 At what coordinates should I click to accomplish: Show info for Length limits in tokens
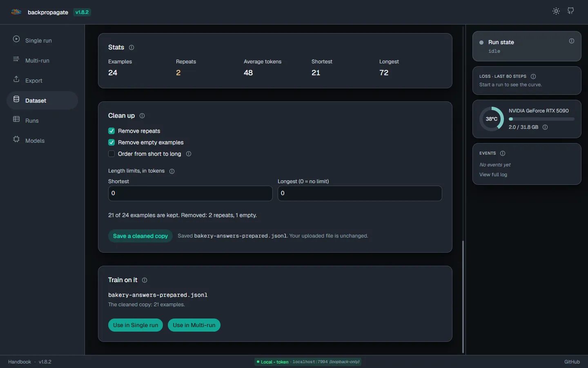click(x=172, y=171)
